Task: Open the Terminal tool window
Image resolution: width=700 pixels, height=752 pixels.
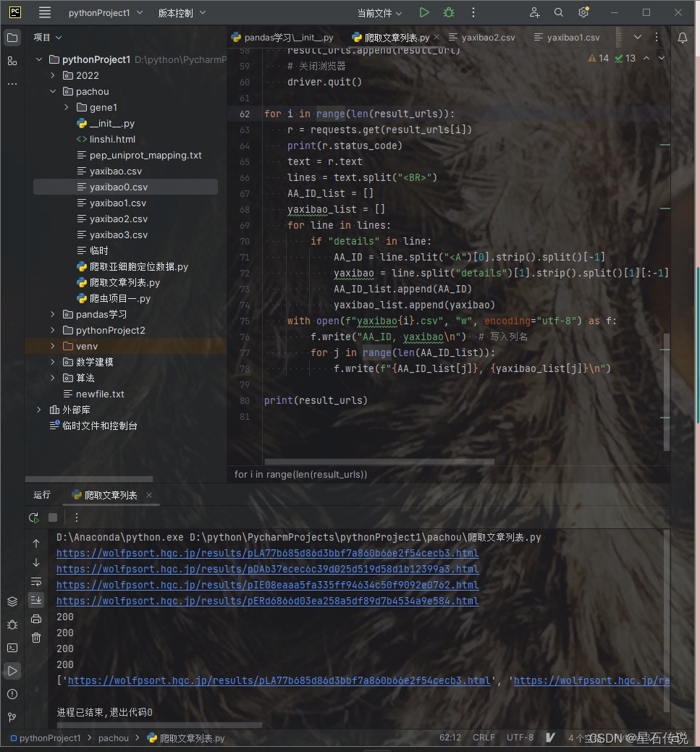Action: click(x=12, y=648)
